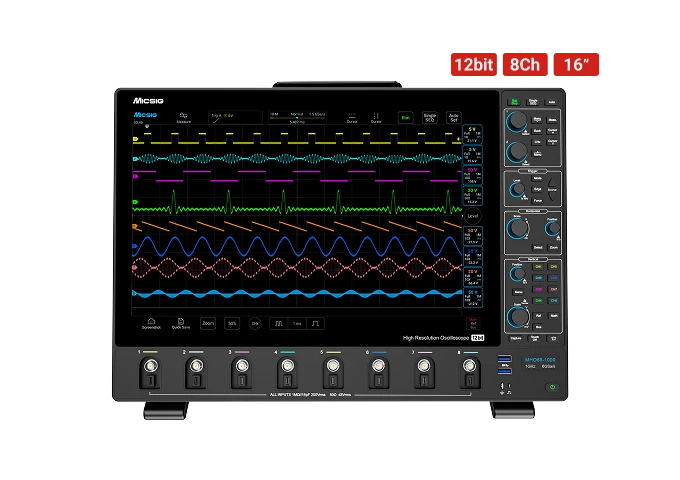Image resolution: width=680 pixels, height=480 pixels.
Task: Open the Measure icon on the scope screen
Action: coord(183,116)
